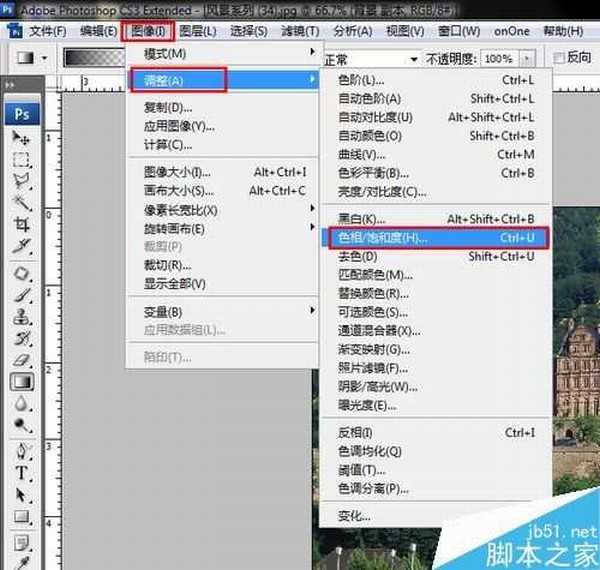Click the 100% opacity input field
The width and height of the screenshot is (600, 570).
[500, 59]
